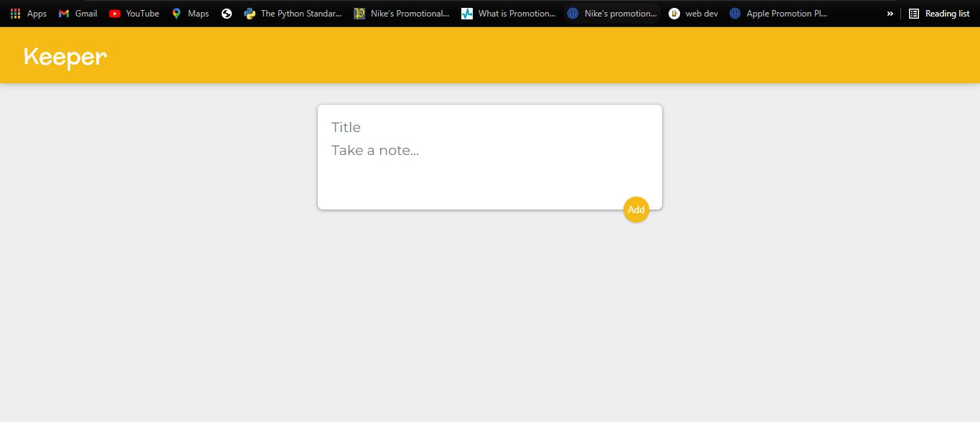The height and width of the screenshot is (422, 980).
Task: Click the Keeper logo heading
Action: coord(65,56)
